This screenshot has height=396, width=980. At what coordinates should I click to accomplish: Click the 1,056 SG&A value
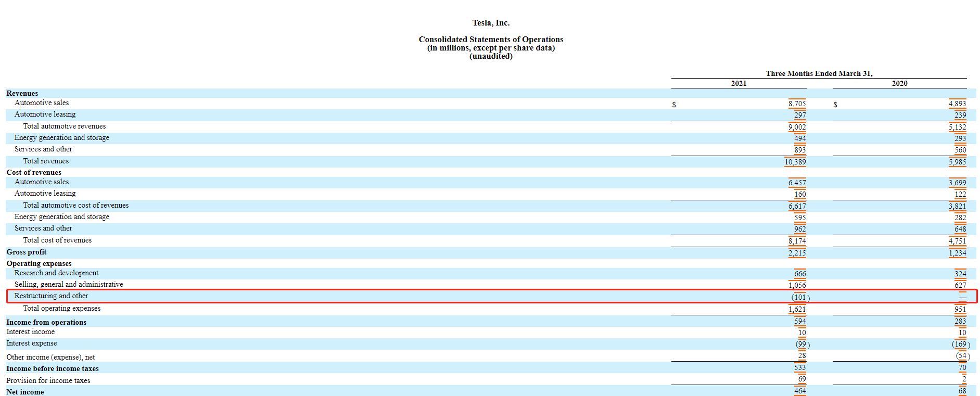coord(797,285)
